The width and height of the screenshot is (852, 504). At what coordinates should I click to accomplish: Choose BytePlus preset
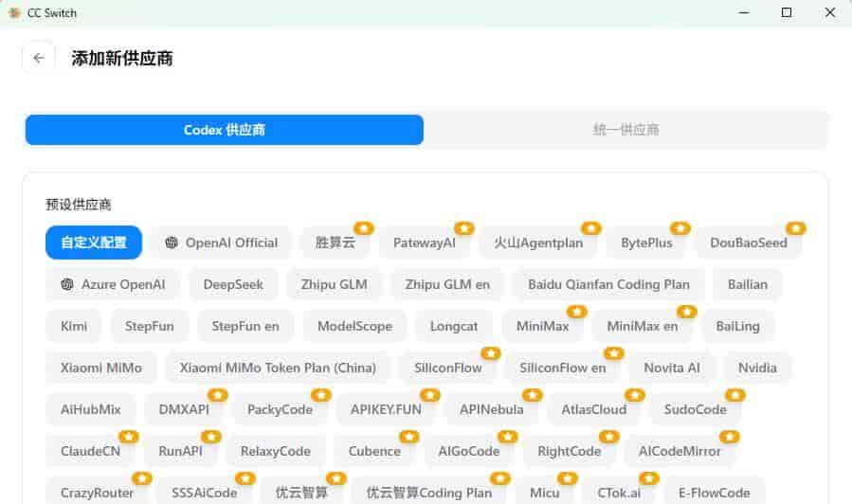[646, 243]
